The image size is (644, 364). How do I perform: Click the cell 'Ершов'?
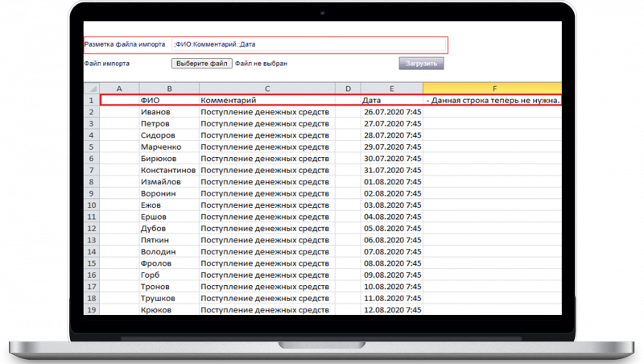[x=169, y=217]
